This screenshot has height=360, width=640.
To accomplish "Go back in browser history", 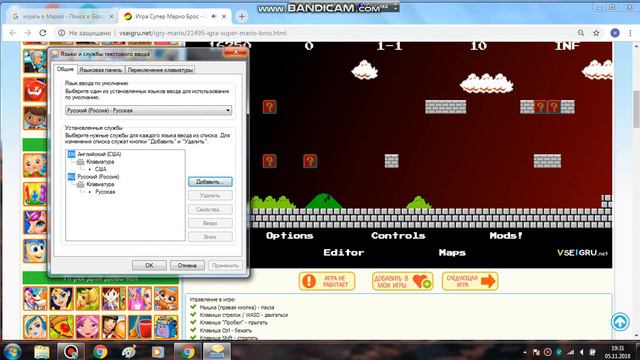I will coord(13,33).
